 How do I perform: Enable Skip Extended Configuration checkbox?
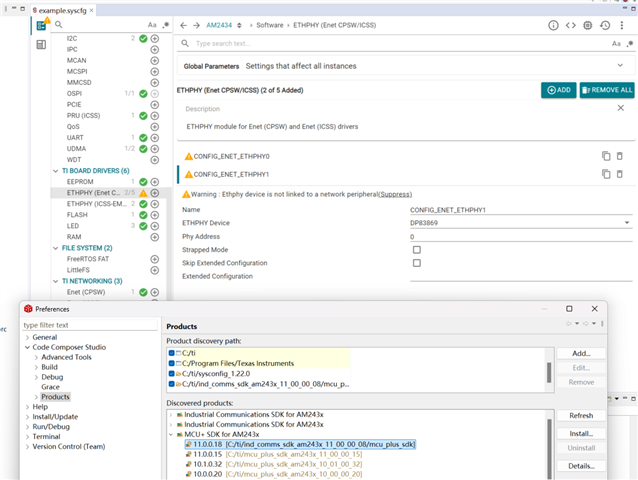coord(417,263)
